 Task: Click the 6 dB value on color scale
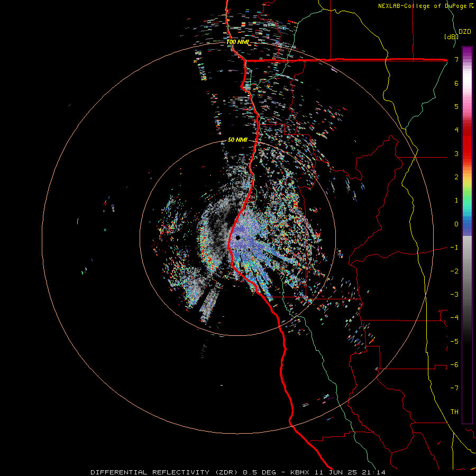pyautogui.click(x=456, y=83)
